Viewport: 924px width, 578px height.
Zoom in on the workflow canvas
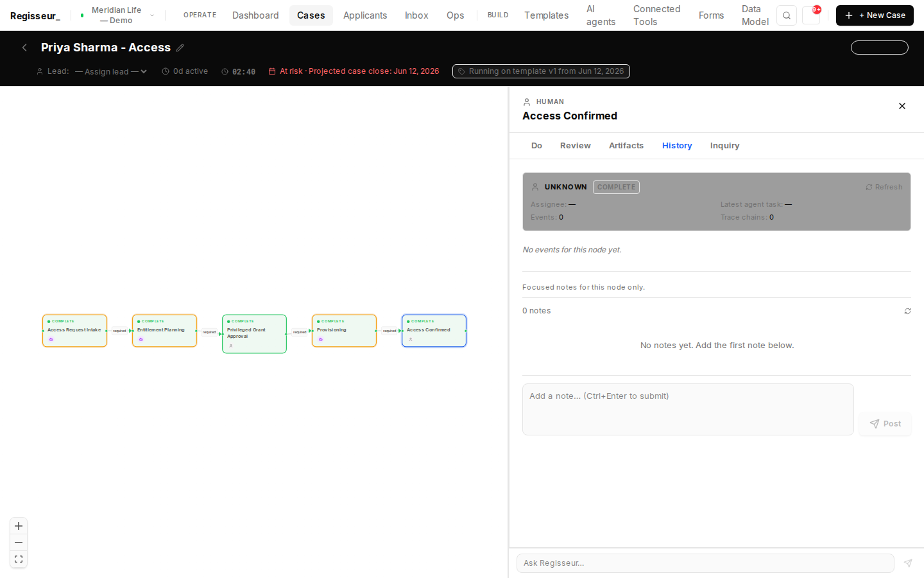19,526
